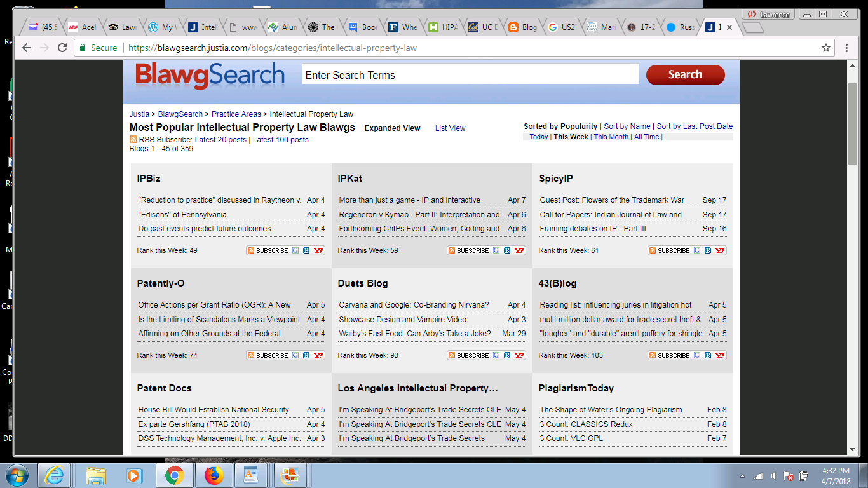Open 'Ex parte Gershfang (PTAB 2018)' post
Image resolution: width=868 pixels, height=488 pixels.
[194, 424]
